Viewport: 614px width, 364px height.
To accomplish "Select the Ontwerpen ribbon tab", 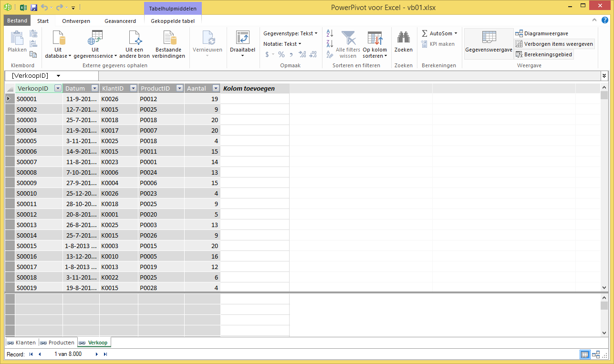I will [76, 21].
